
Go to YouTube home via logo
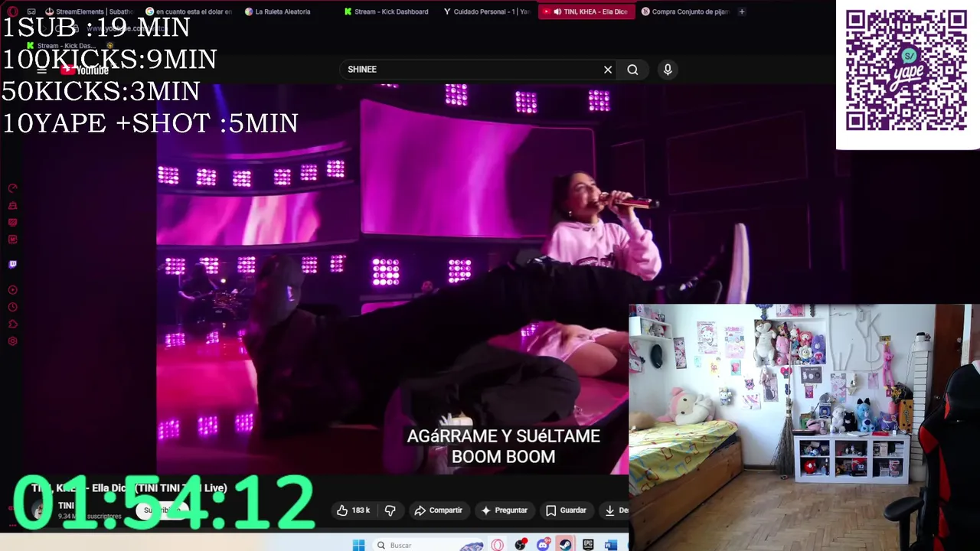[x=84, y=70]
